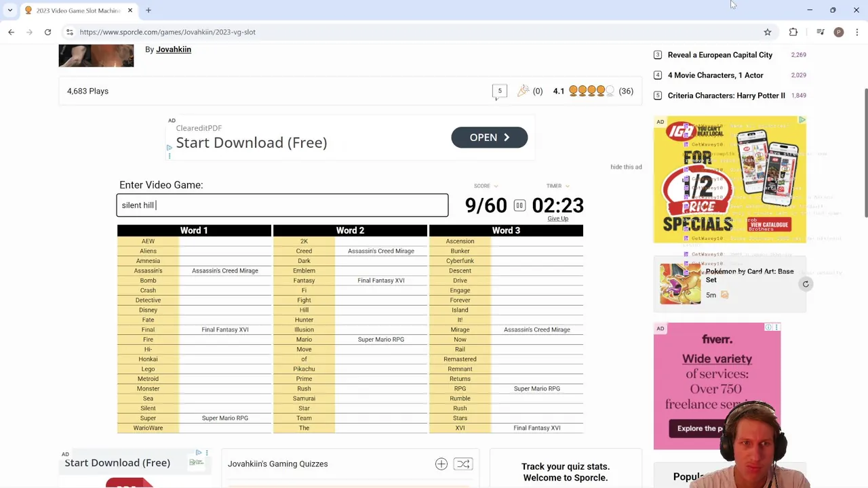Image resolution: width=868 pixels, height=488 pixels.
Task: Click the party popper icon beside (0)
Action: tap(523, 91)
